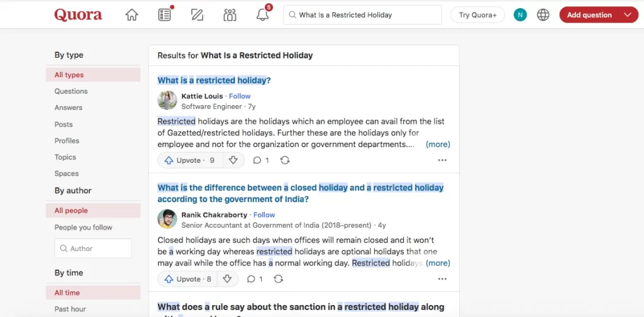Follow Kattie Louis

(x=240, y=96)
